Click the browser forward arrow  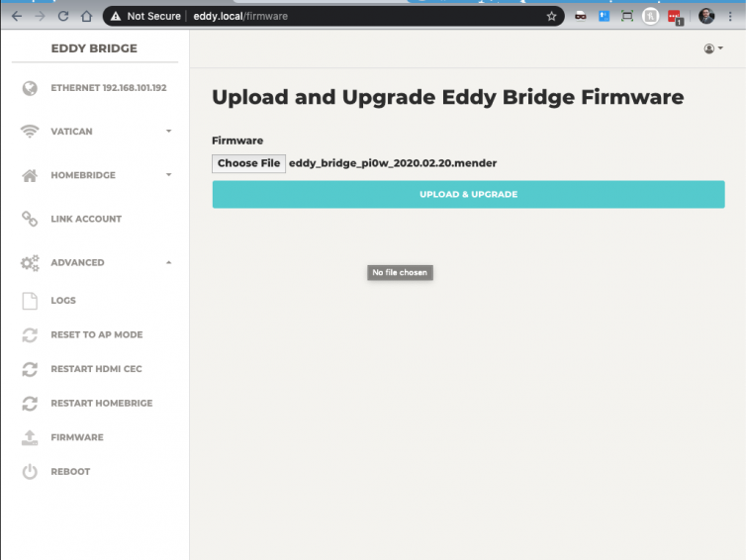(x=40, y=16)
